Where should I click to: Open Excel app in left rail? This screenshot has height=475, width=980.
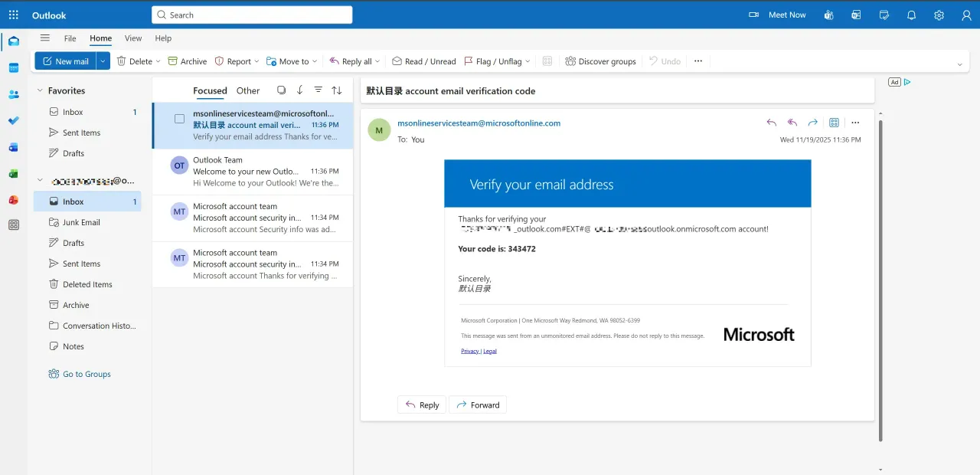pos(13,174)
